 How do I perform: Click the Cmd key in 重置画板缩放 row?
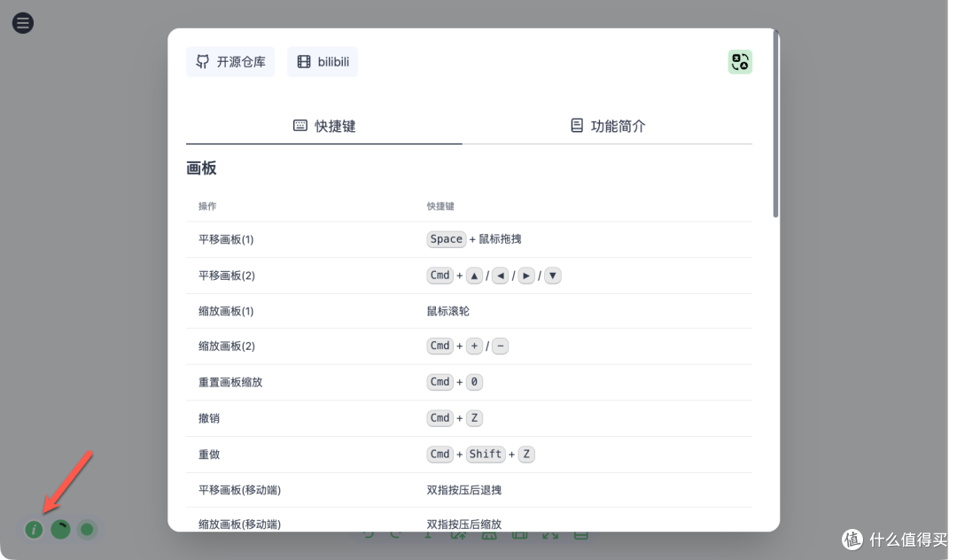pos(440,382)
